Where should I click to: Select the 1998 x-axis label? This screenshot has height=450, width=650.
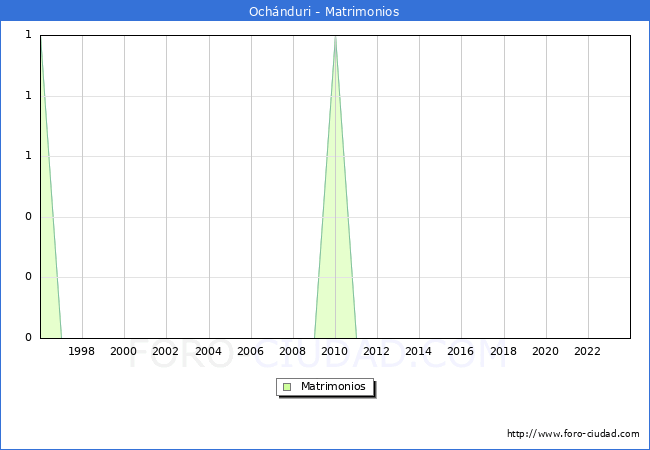point(82,351)
